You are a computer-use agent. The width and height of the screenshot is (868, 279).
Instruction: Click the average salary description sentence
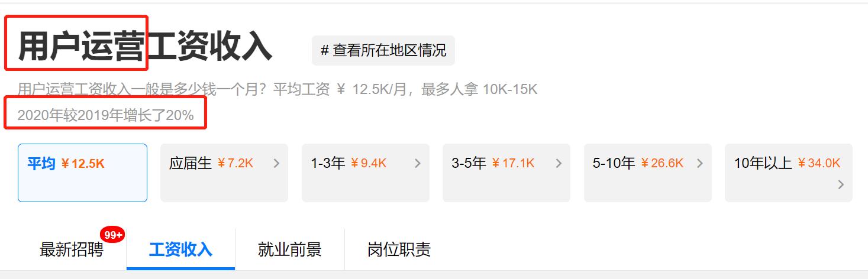(x=277, y=89)
